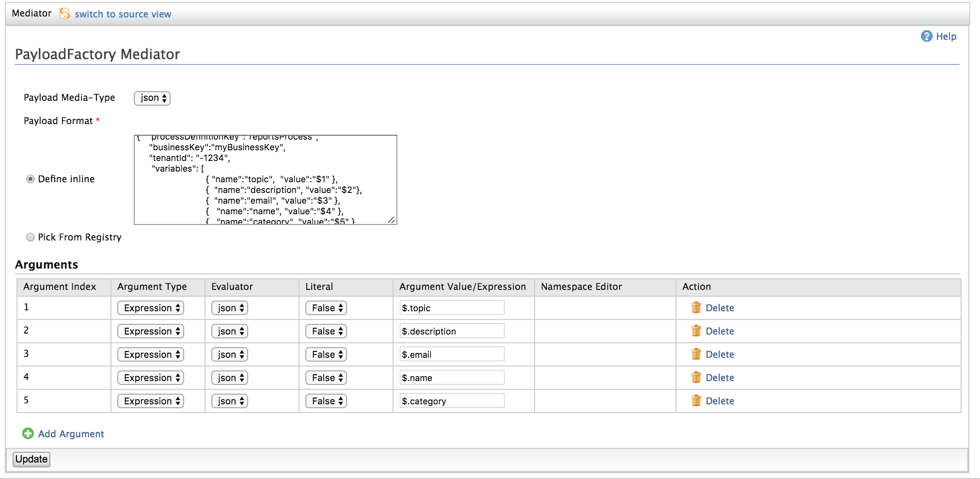Click the switch to source view link
This screenshot has height=479, width=980.
(x=123, y=14)
